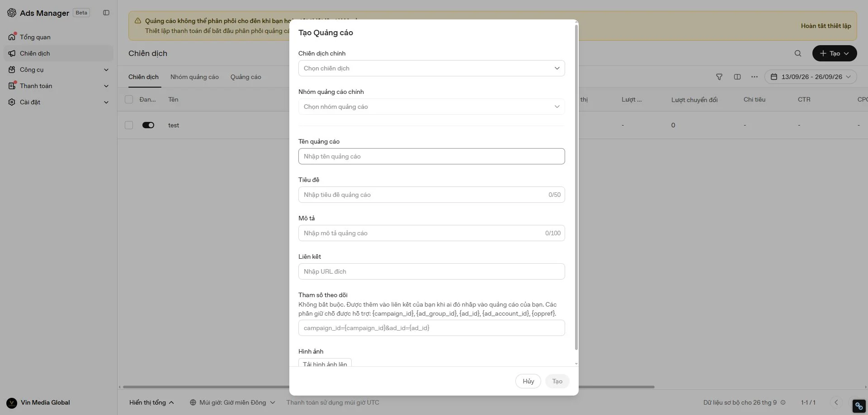
Task: Click the link icon in bottom-right corner
Action: 859,406
